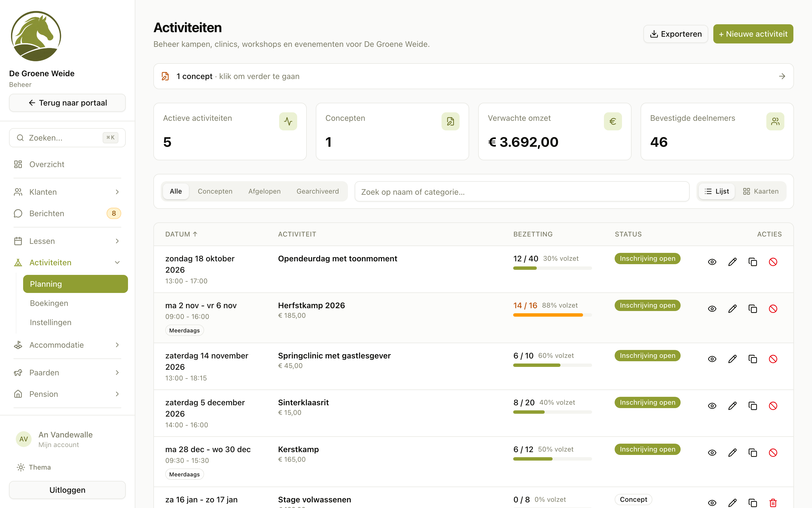The height and width of the screenshot is (508, 812).
Task: Open the 1 concept banner
Action: pos(473,76)
